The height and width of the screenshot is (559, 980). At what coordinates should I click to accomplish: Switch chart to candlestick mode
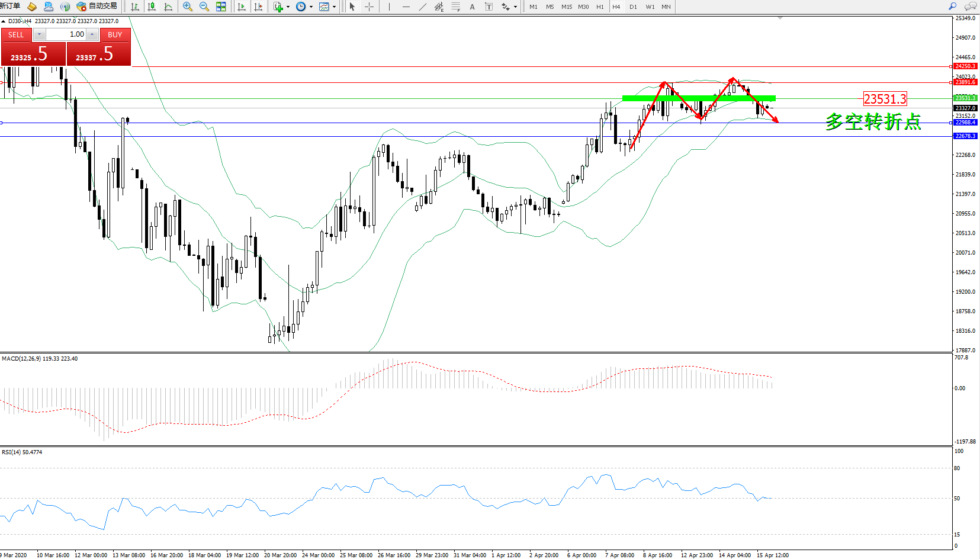coord(152,7)
